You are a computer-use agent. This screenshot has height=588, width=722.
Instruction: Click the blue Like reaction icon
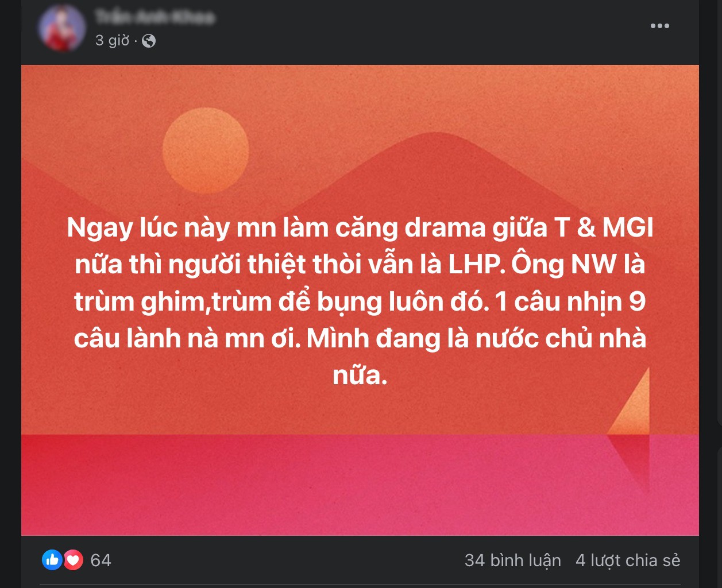52,560
